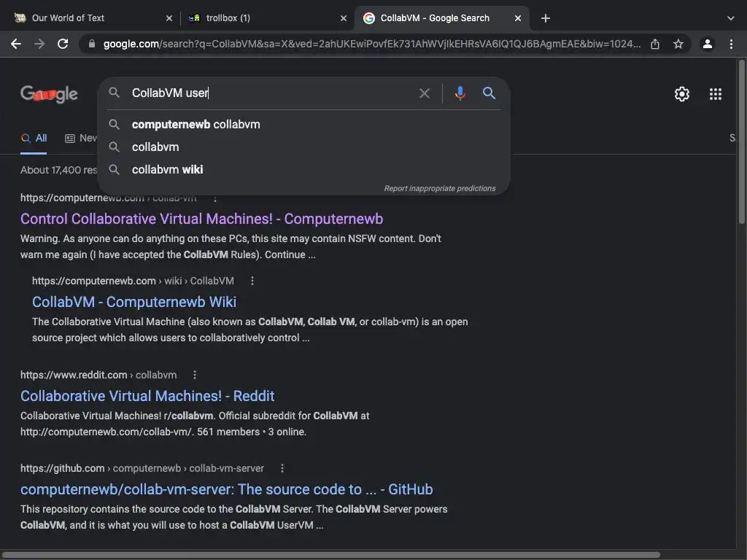Open Control Collaborative Virtual Machines! result
The width and height of the screenshot is (747, 560).
[201, 219]
